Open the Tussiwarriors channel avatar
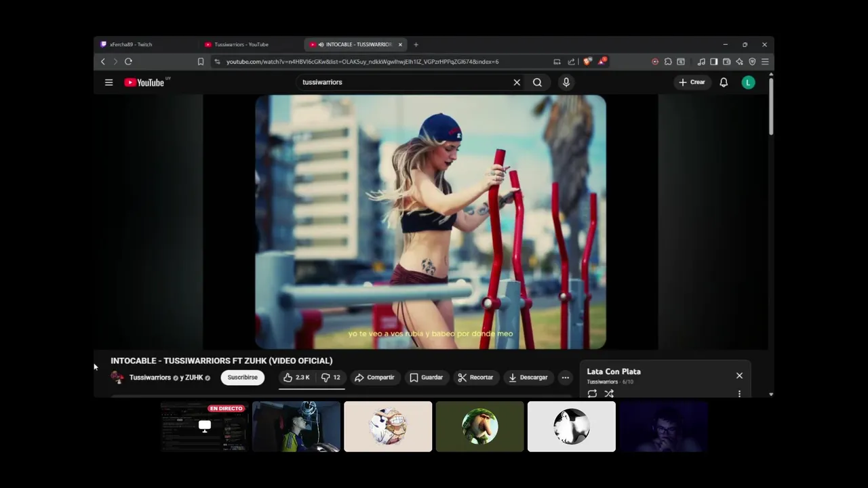The width and height of the screenshot is (868, 488). pos(117,378)
